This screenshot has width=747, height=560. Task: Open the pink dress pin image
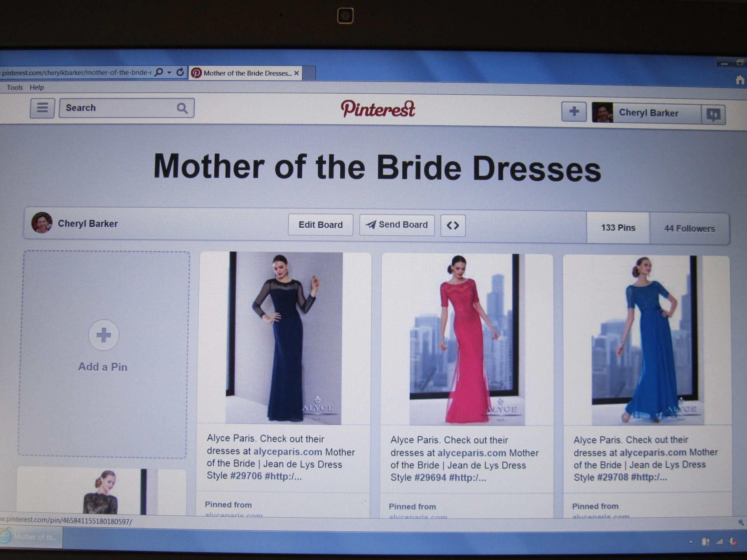pyautogui.click(x=467, y=339)
